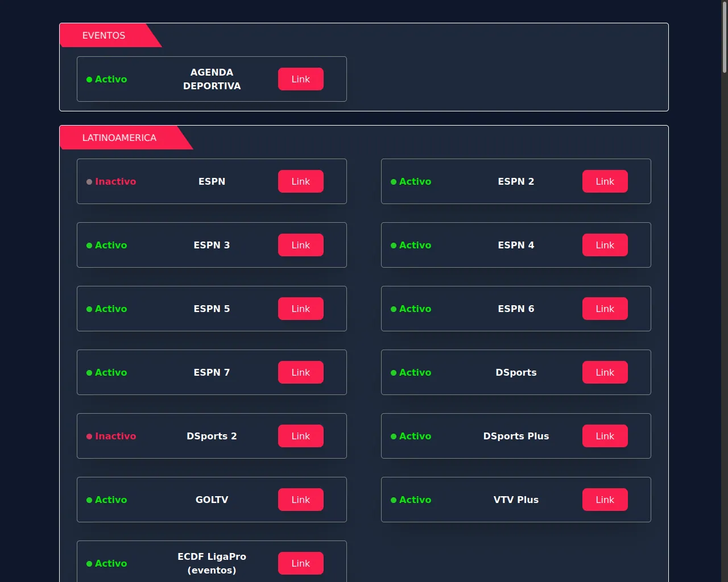Click the ESPN 2 Link button

coord(605,181)
